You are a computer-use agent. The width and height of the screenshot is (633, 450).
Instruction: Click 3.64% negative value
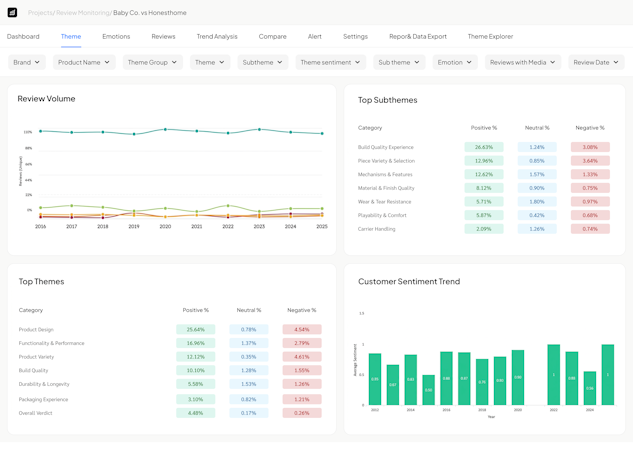tap(590, 161)
